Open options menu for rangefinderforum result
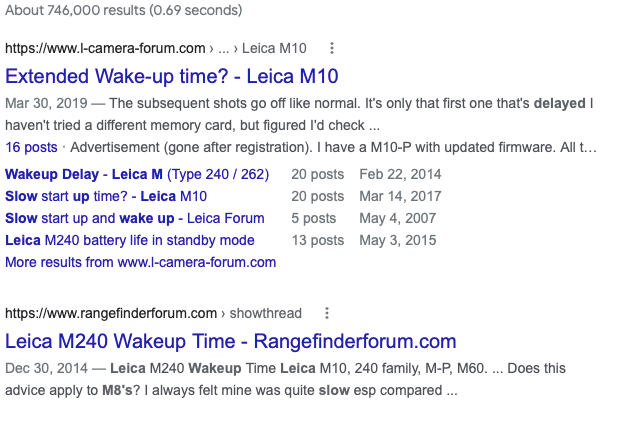 pyautogui.click(x=326, y=313)
